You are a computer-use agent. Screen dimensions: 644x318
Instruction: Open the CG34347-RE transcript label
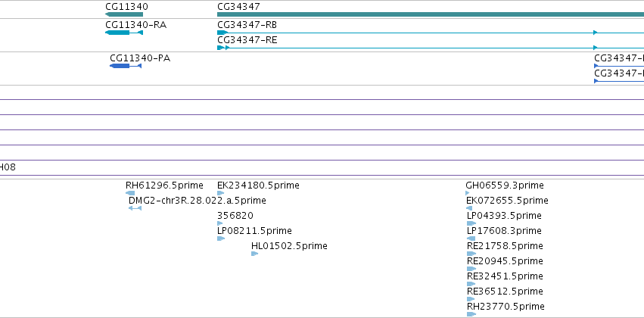[x=247, y=40]
